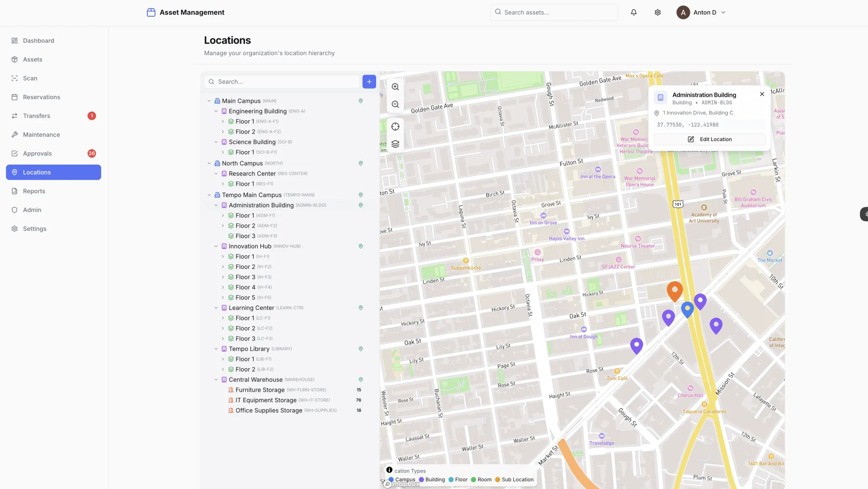Open the Anton D account dropdown
Screen dimensions: 868x489
point(702,12)
